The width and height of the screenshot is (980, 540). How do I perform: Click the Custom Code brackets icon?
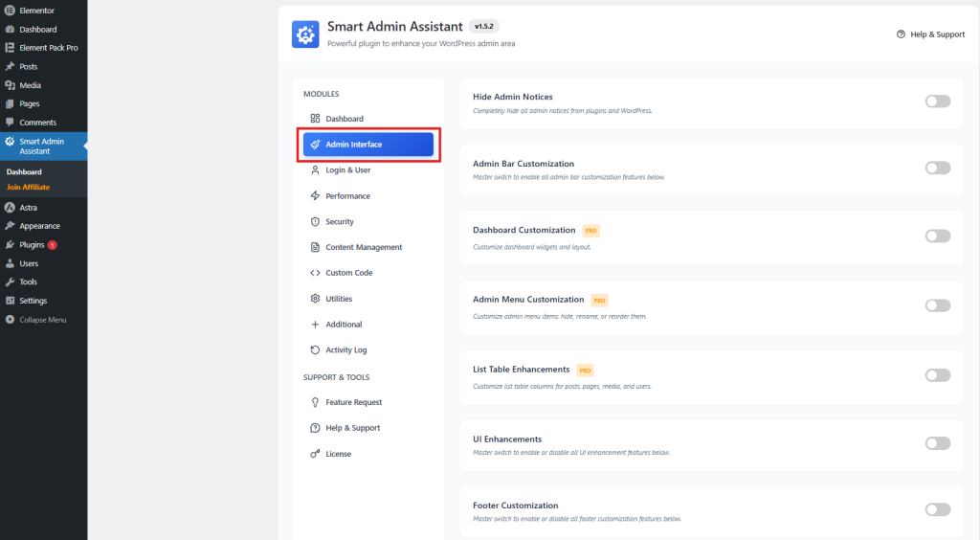coord(315,273)
